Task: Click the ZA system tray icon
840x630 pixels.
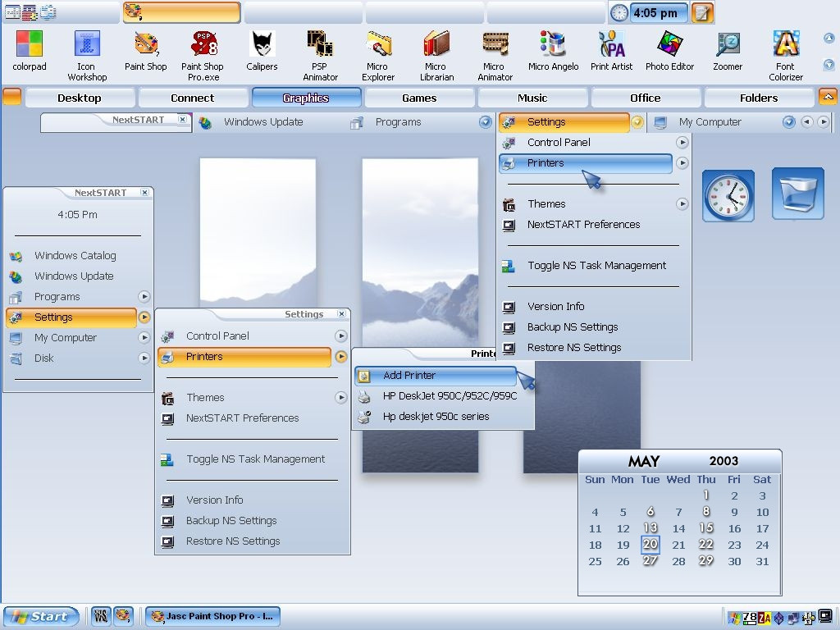Action: click(764, 619)
